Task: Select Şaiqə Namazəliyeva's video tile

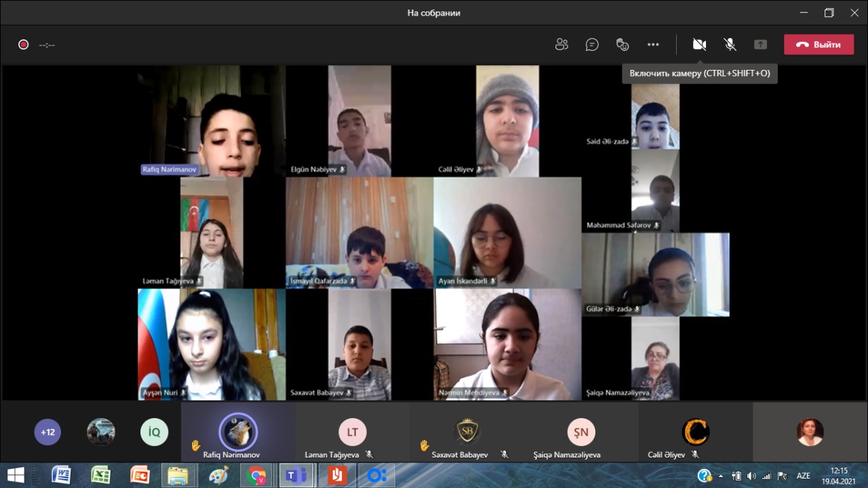Action: pyautogui.click(x=655, y=358)
